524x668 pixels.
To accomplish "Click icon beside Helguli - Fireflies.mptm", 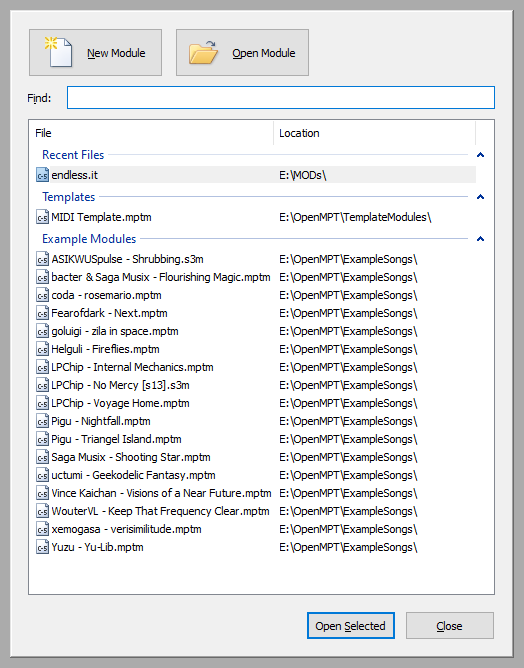I will click(42, 349).
